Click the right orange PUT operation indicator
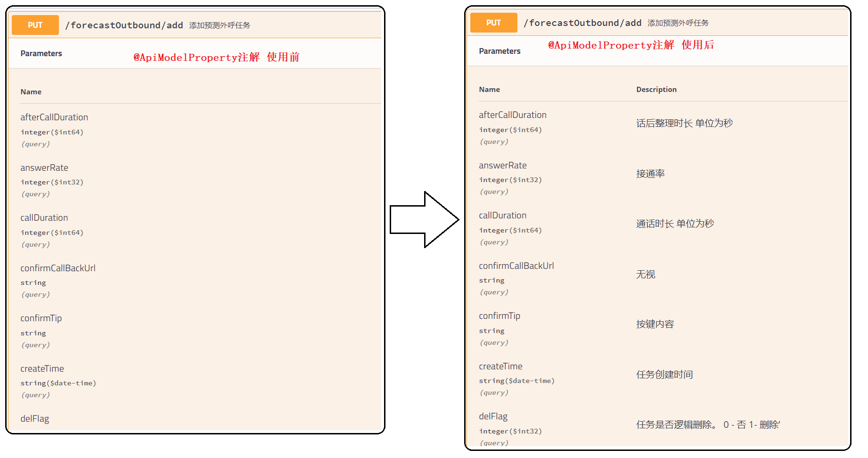 [x=493, y=22]
